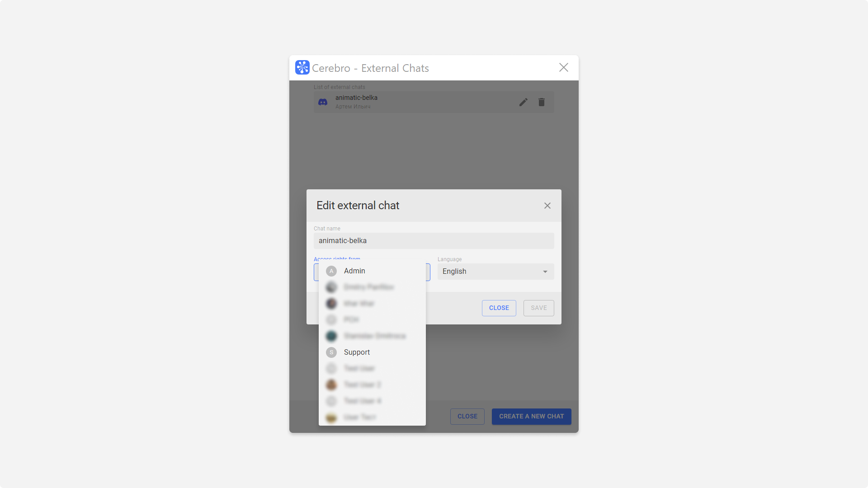Select English from the Language dropdown
Viewport: 868px width, 488px height.
(x=495, y=271)
